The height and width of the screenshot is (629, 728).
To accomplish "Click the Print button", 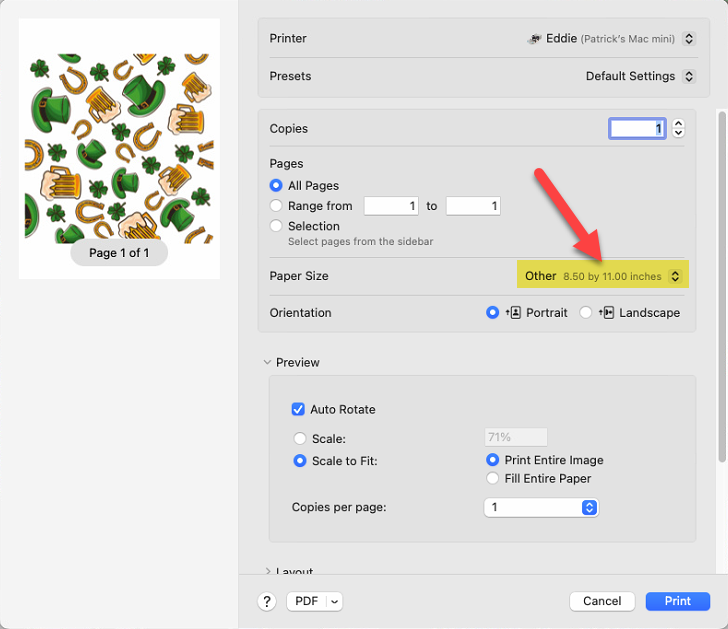I will (x=677, y=601).
